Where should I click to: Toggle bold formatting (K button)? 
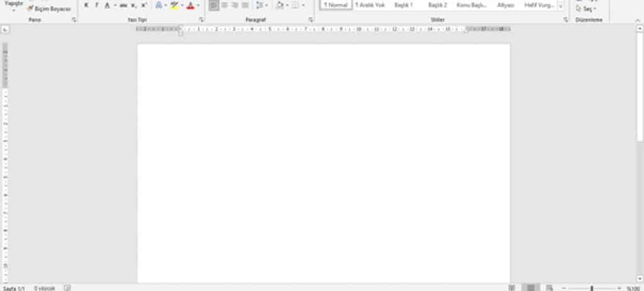pyautogui.click(x=86, y=5)
